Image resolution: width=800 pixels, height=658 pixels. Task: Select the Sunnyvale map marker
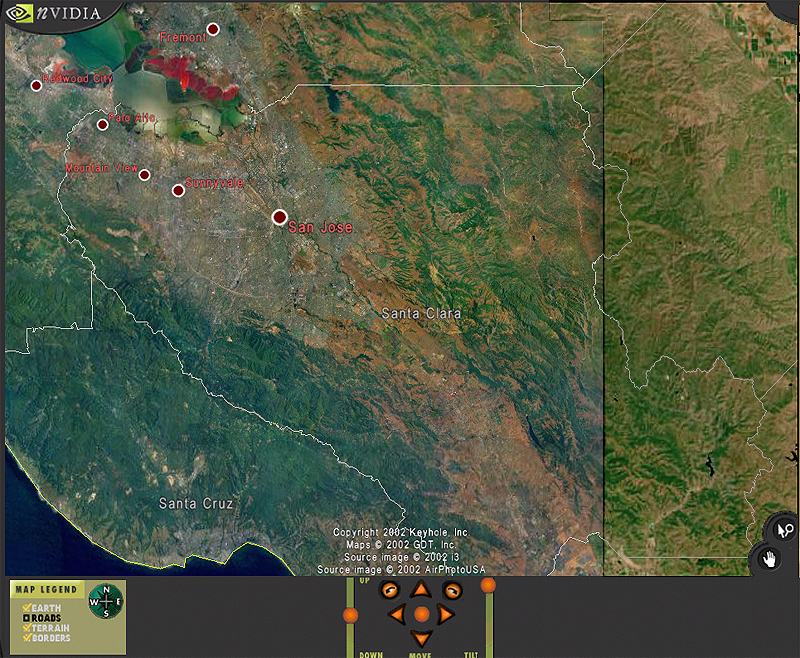[x=178, y=190]
